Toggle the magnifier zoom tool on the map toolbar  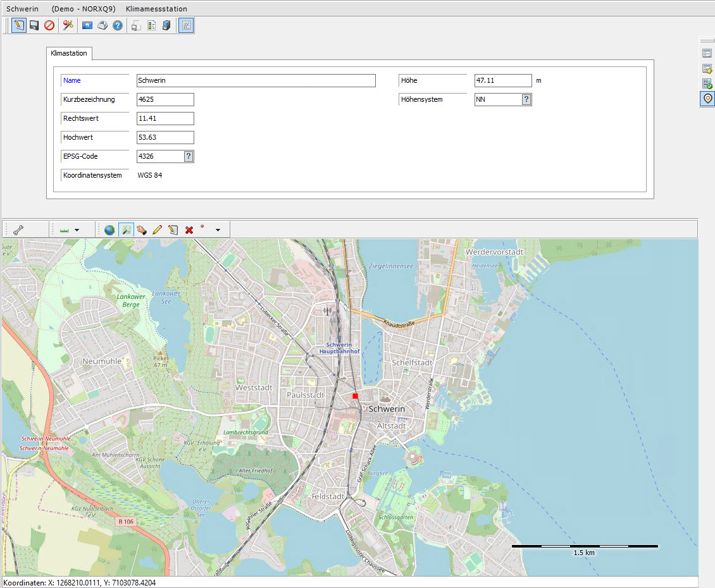coord(126,230)
